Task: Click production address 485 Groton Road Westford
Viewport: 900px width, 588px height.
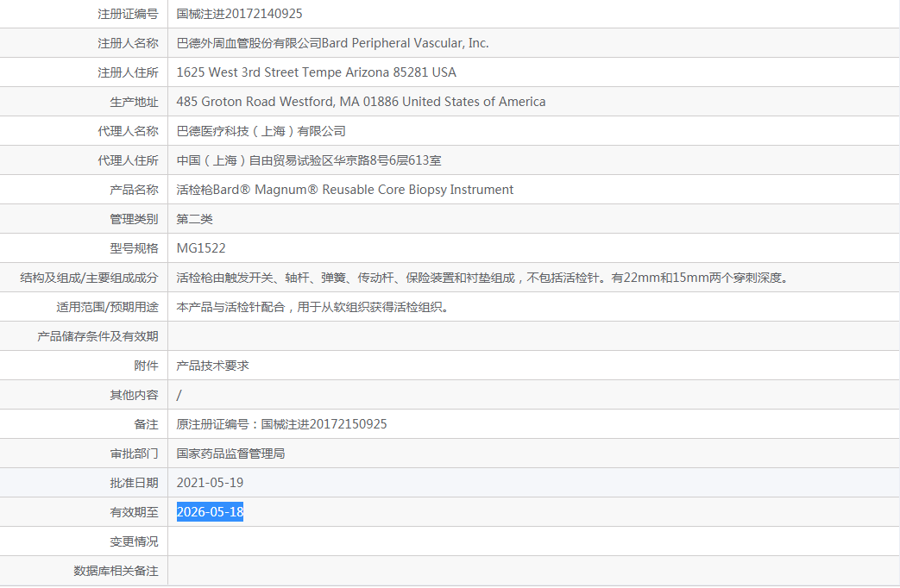Action: (x=361, y=102)
